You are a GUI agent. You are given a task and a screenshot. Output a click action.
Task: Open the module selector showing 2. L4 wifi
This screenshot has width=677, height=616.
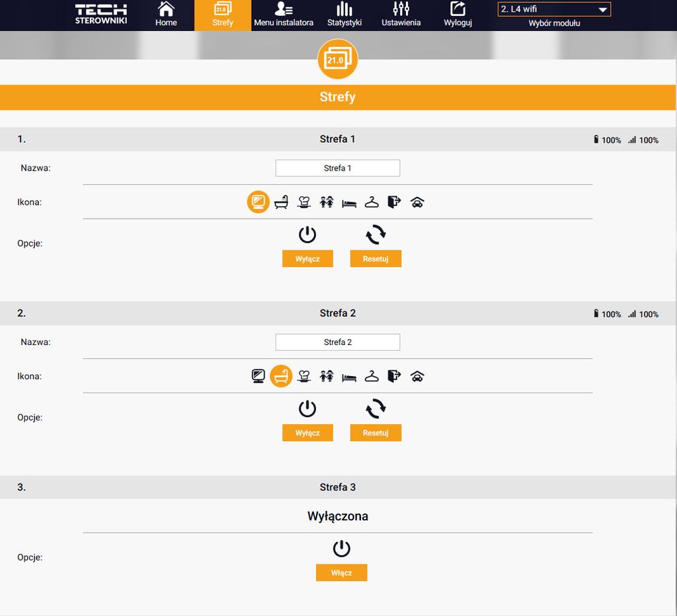coord(555,9)
